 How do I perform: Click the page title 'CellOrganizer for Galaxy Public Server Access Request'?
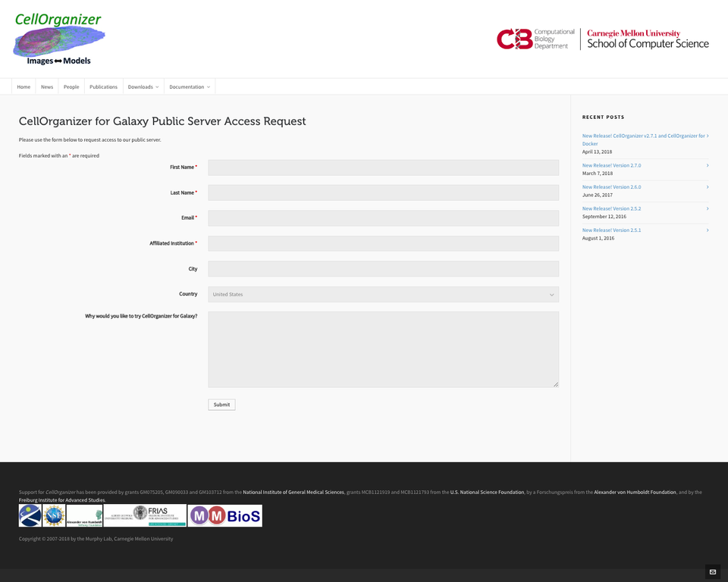point(162,121)
